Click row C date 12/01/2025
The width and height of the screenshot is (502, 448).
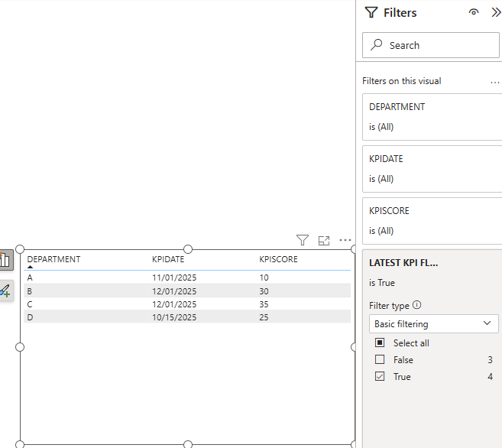174,304
